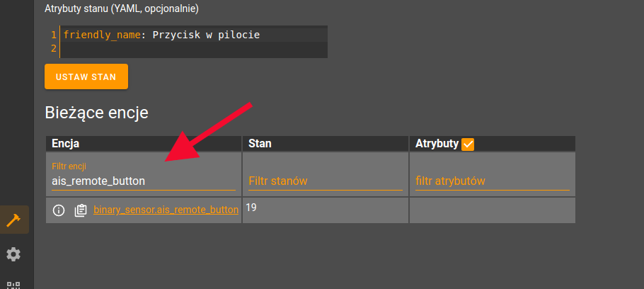Click the Bieżące encje heading
The height and width of the screenshot is (289, 644).
[x=96, y=113]
